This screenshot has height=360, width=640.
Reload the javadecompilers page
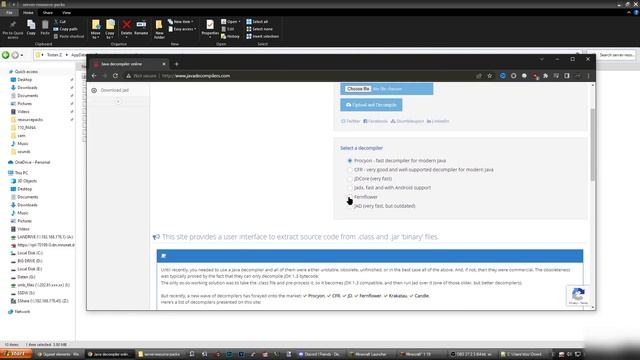tap(116, 76)
